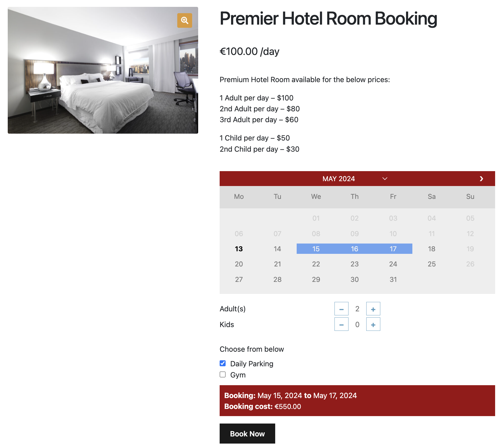Decrease the Kids count with minus
This screenshot has width=504, height=447.
(x=341, y=324)
